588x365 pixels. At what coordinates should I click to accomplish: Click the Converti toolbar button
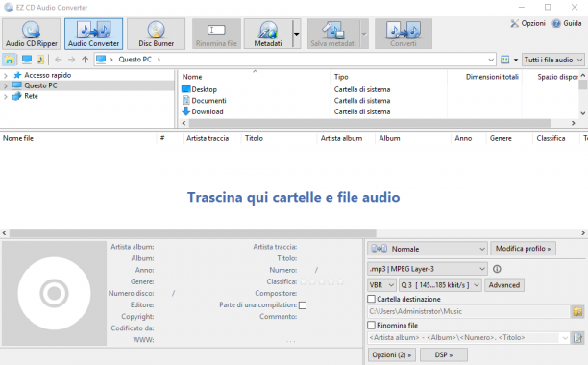coord(404,35)
